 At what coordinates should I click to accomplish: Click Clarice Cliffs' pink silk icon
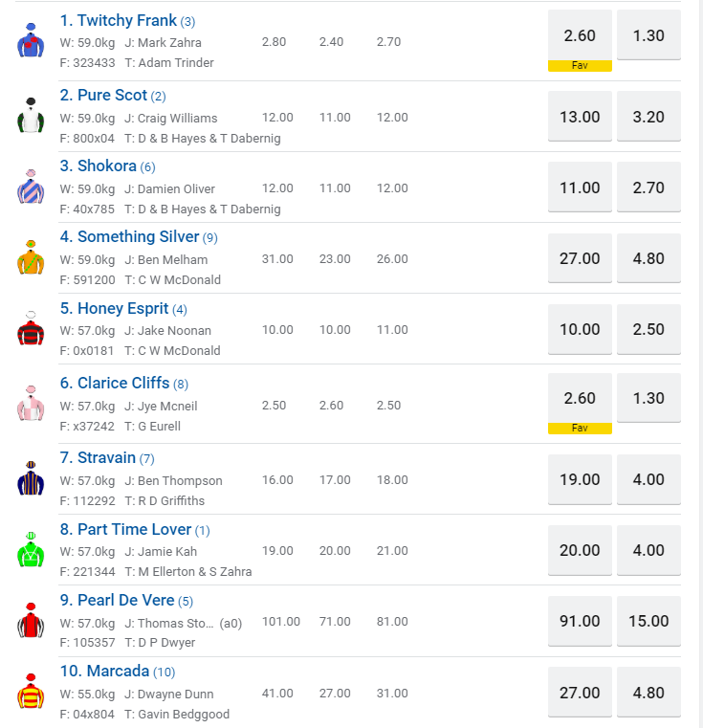pyautogui.click(x=31, y=404)
